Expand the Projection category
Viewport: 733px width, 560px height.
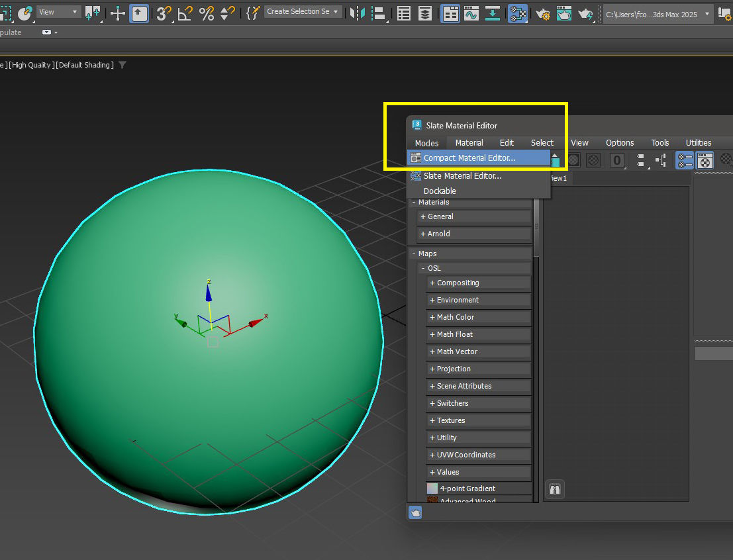tap(479, 369)
